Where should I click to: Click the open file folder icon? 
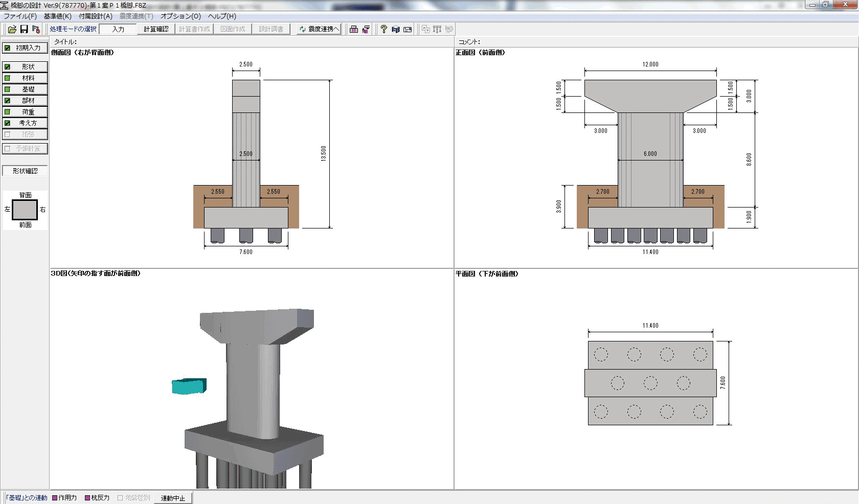click(x=12, y=29)
